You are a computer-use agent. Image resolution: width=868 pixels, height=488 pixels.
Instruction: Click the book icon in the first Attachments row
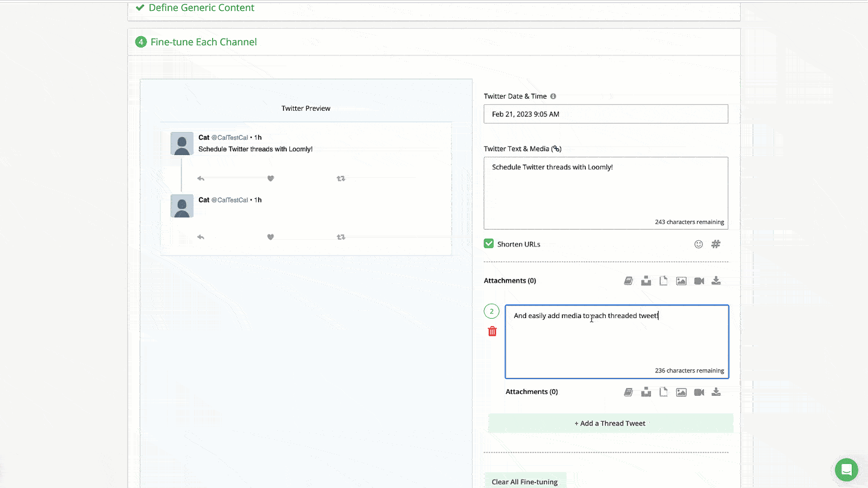click(628, 281)
